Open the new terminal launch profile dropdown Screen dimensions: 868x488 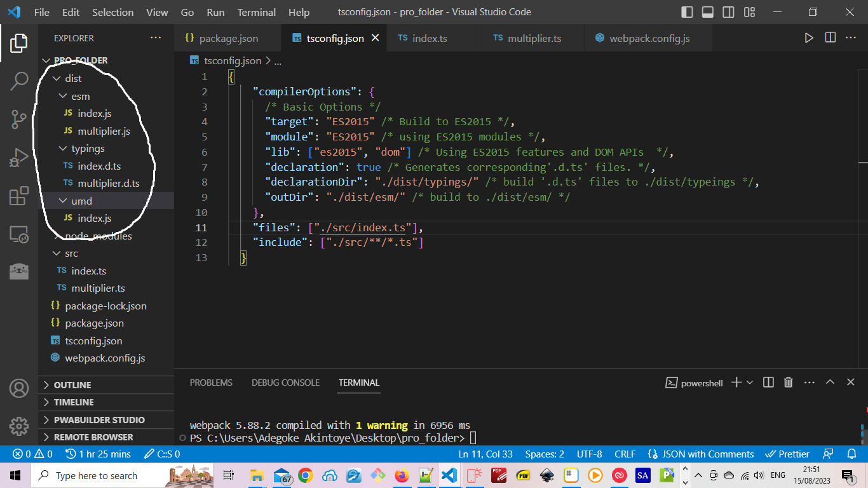750,383
